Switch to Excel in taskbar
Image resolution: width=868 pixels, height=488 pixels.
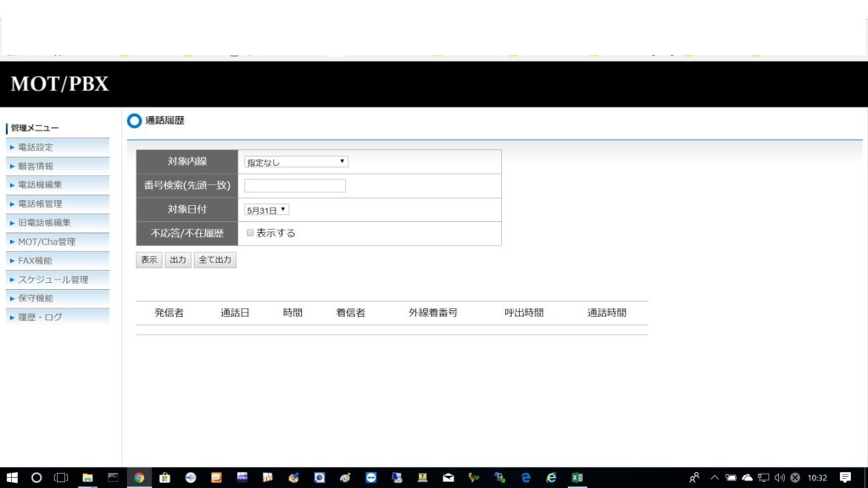pyautogui.click(x=577, y=478)
